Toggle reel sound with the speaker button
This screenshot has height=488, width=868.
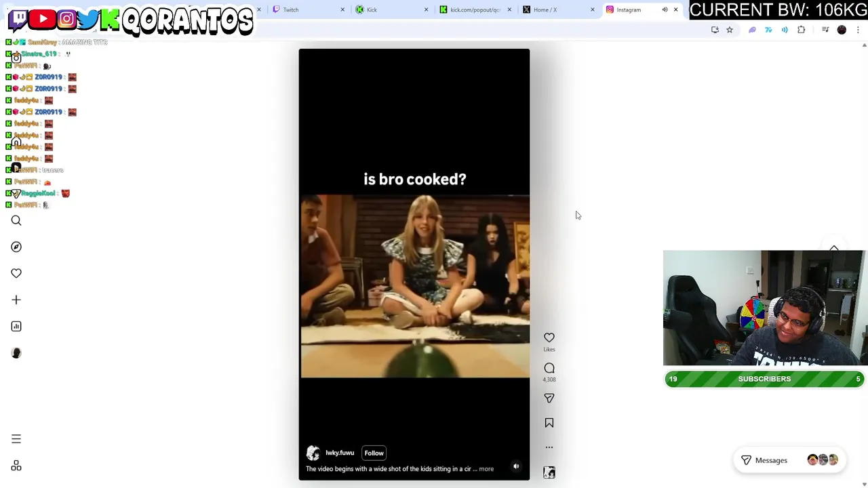(516, 466)
